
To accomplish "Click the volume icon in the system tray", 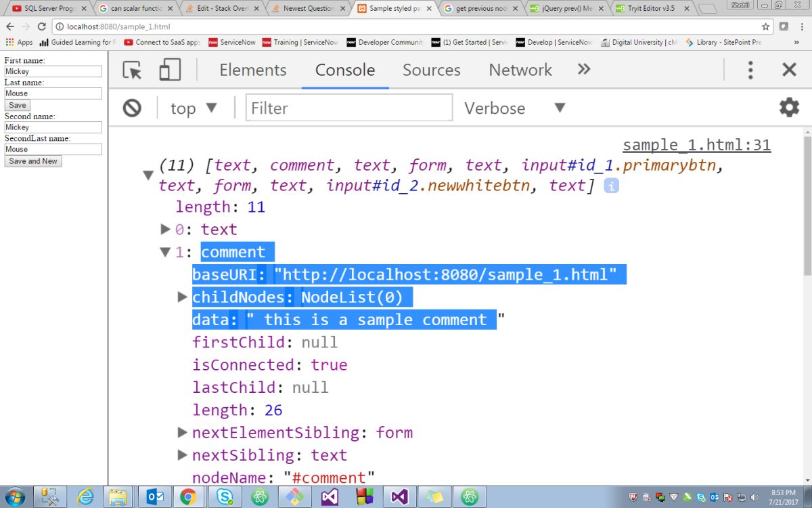I will coord(754,496).
